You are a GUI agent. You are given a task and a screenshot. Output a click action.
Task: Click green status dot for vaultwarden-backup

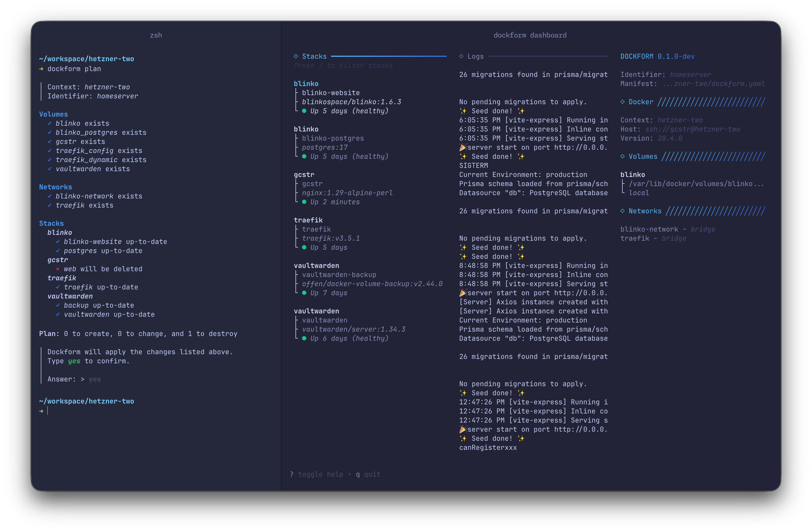pos(304,293)
